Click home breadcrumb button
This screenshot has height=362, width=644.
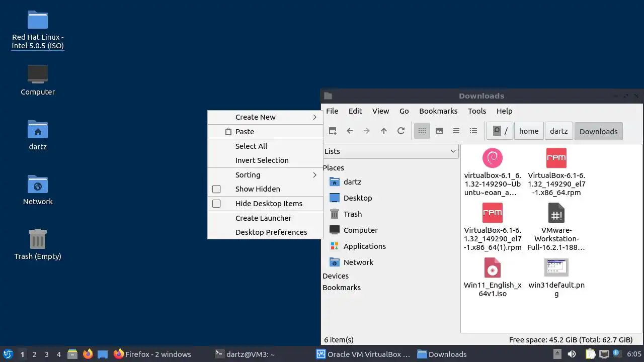[529, 131]
